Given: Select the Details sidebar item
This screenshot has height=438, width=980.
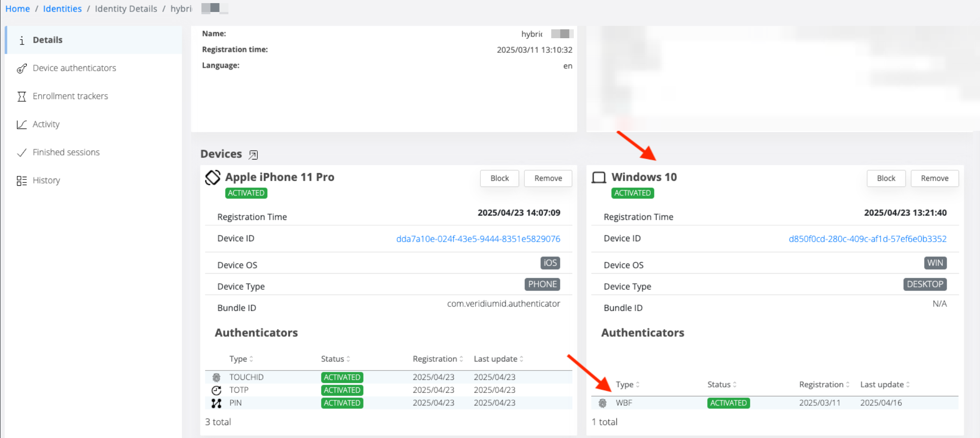Looking at the screenshot, I should (48, 40).
